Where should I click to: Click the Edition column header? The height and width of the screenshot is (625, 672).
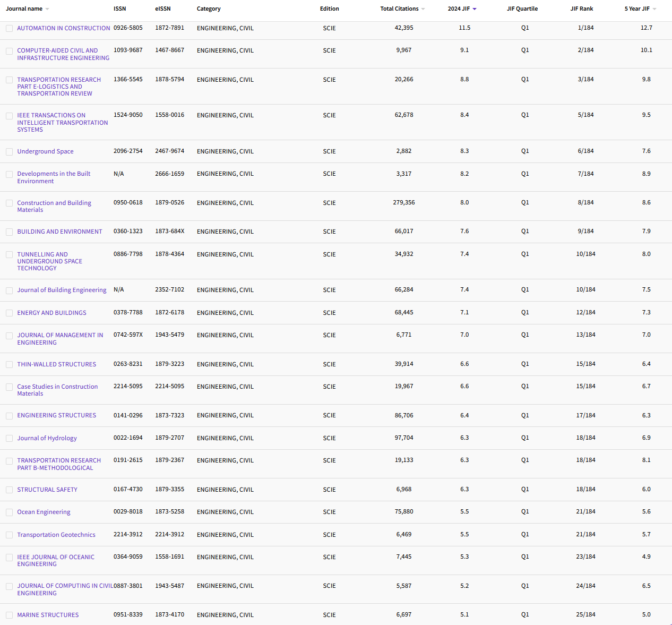coord(329,9)
